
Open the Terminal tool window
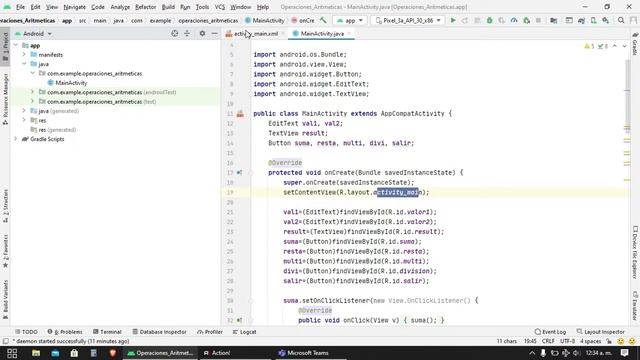[107, 332]
